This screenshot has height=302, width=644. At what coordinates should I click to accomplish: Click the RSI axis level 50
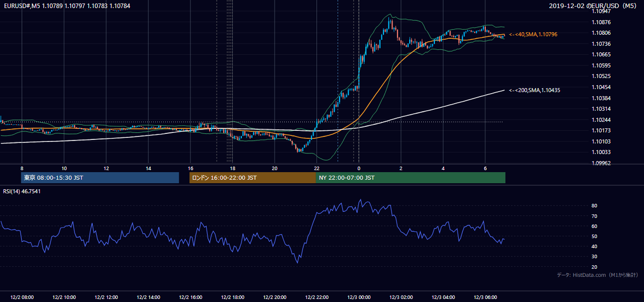595,236
